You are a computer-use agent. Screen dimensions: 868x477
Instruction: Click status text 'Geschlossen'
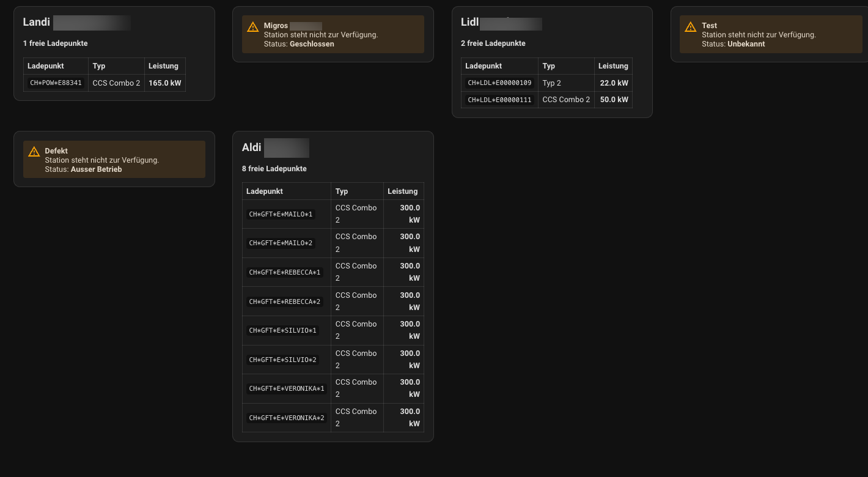click(312, 44)
